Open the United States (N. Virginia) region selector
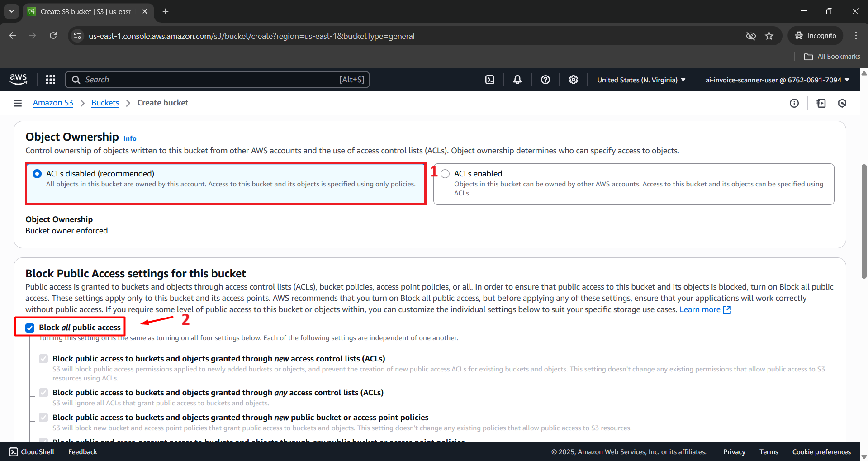 tap(640, 80)
